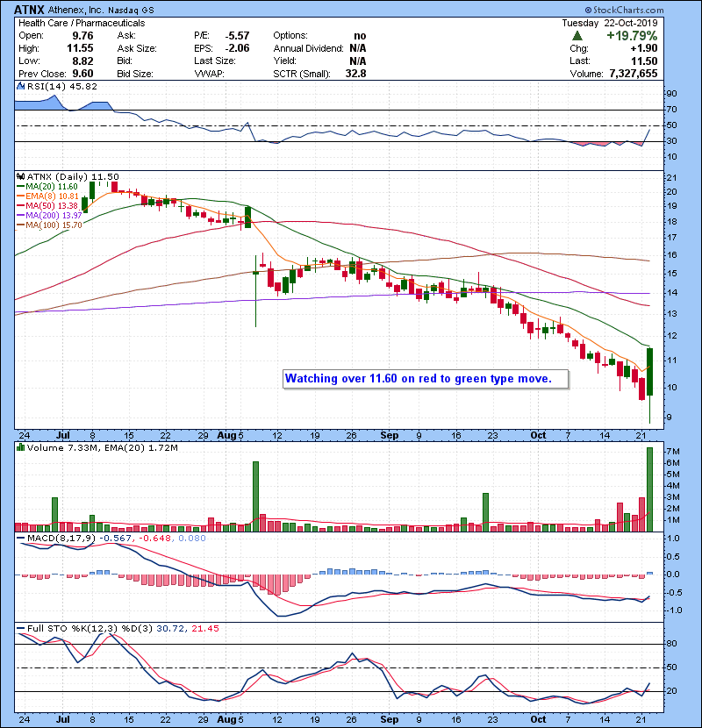This screenshot has width=702, height=728.
Task: Click the tallest green volume bar at 7M
Action: click(649, 489)
